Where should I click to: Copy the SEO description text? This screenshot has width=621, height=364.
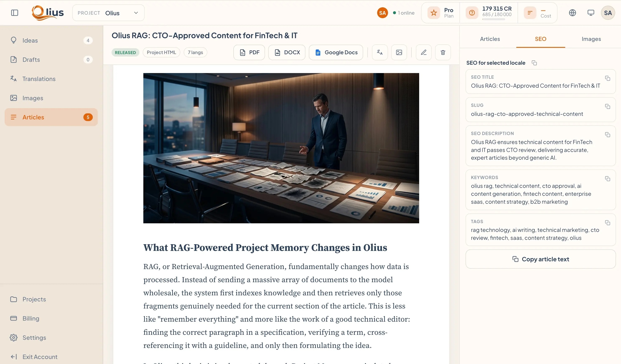point(607,135)
